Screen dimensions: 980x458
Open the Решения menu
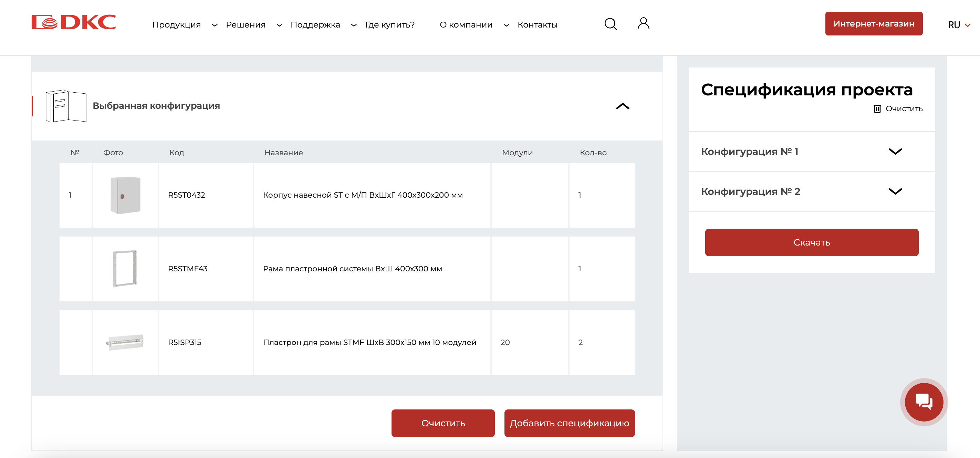[246, 25]
